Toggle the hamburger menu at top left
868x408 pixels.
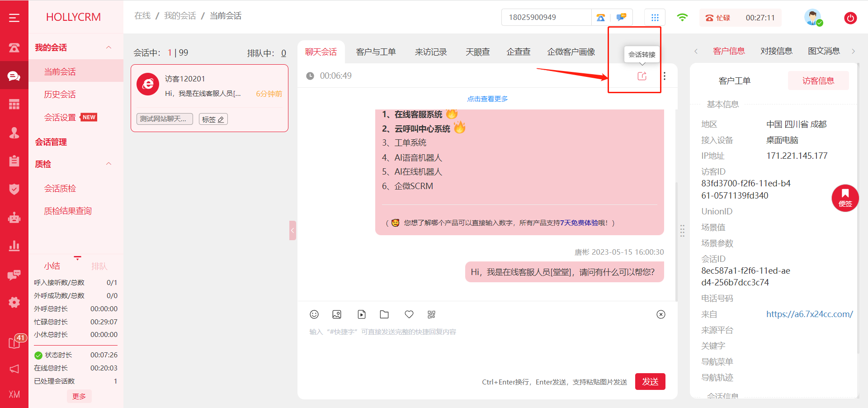[x=14, y=18]
